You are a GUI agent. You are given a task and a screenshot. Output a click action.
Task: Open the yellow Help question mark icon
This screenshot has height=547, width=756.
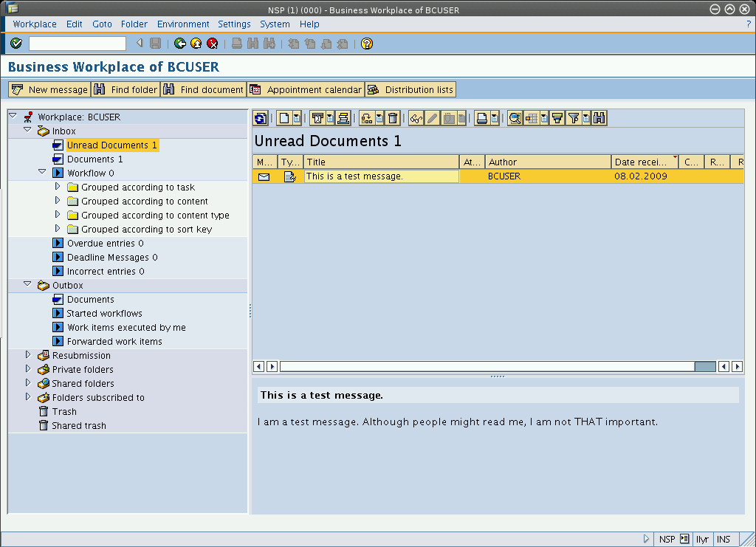coord(367,44)
